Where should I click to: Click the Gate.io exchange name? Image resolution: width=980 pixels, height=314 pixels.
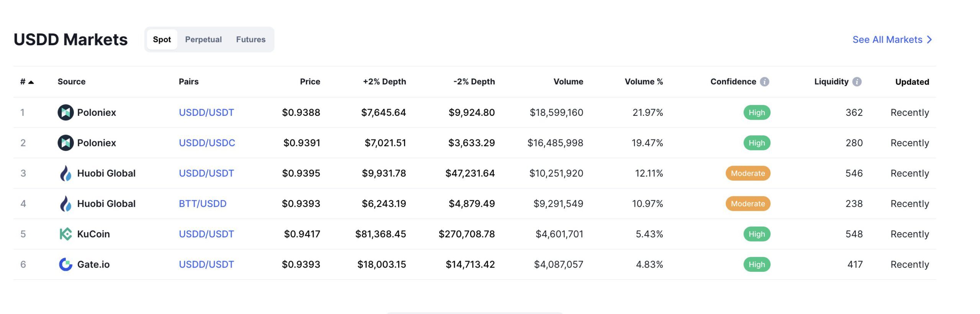(x=93, y=264)
